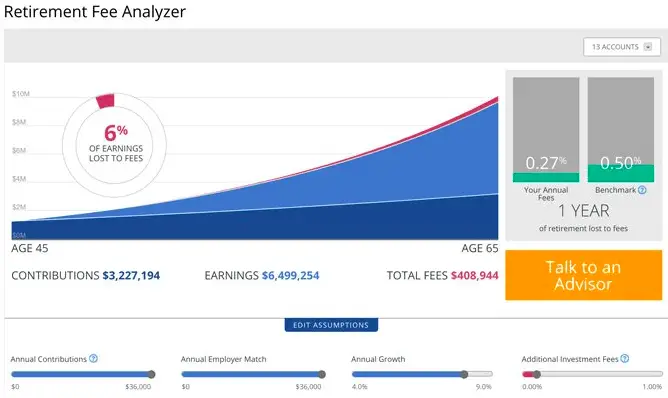This screenshot has width=668, height=398.
Task: Click the Your Annual Fees caption
Action: pos(546,194)
